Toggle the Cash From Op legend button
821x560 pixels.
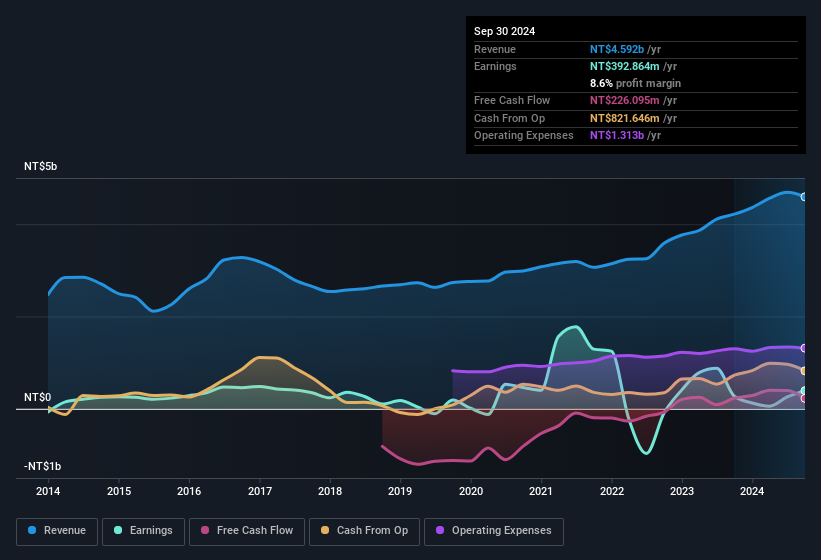tap(364, 531)
